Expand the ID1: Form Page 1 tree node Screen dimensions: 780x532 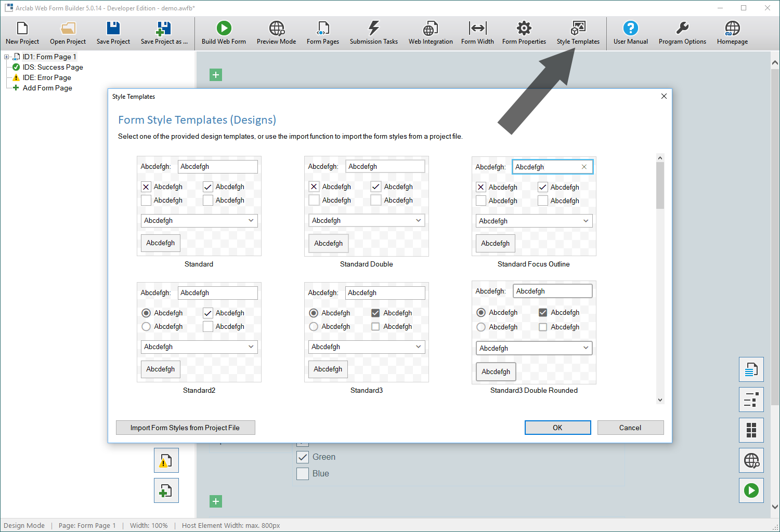pyautogui.click(x=5, y=57)
